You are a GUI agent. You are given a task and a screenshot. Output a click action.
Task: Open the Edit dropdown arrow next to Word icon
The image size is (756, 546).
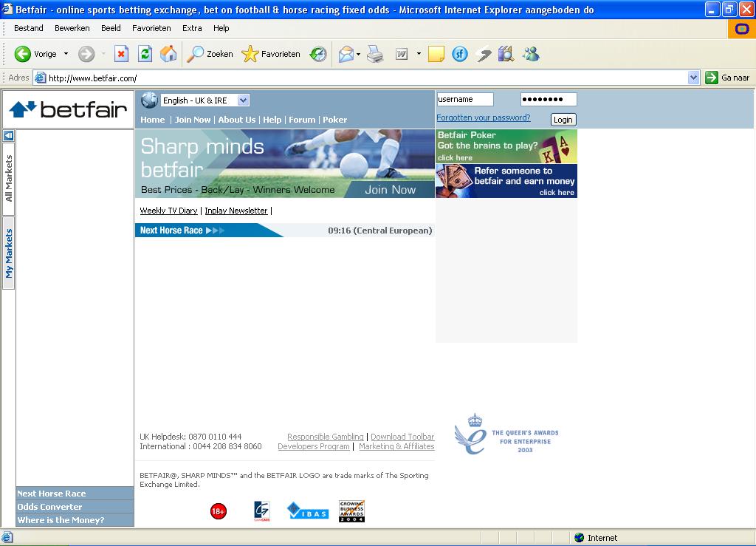419,54
